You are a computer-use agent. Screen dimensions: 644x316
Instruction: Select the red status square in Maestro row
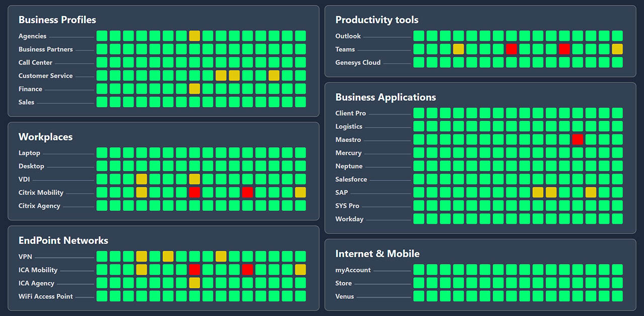pyautogui.click(x=578, y=140)
